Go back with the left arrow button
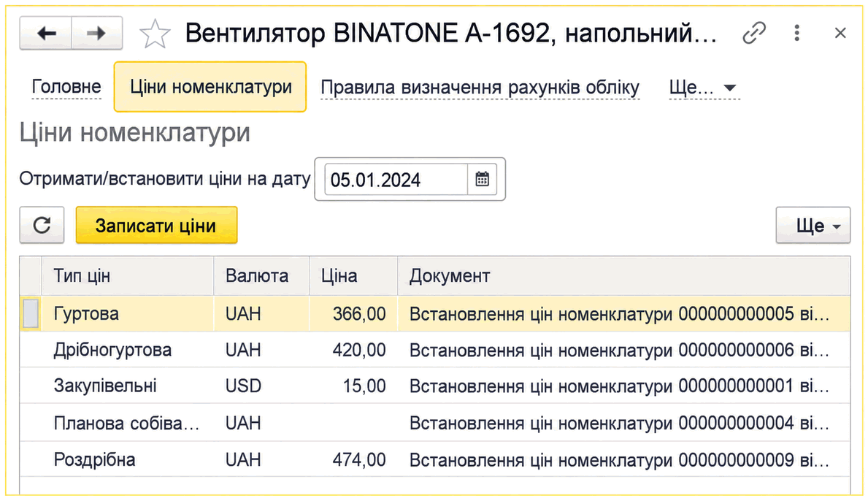 [x=46, y=34]
